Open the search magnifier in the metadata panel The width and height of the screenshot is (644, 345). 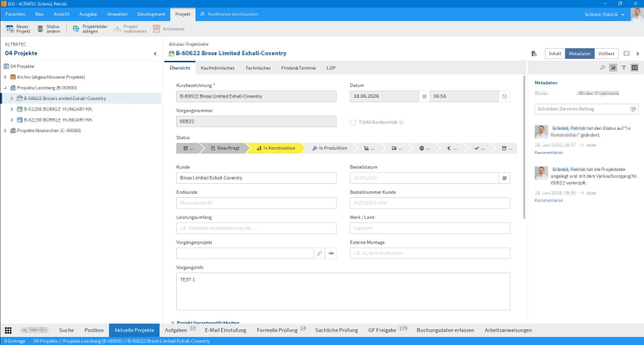(x=603, y=68)
